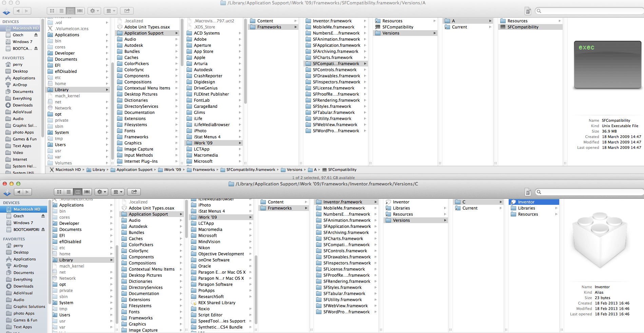Click Macintosh HD in top path bar
This screenshot has height=333, width=644.
tap(65, 170)
